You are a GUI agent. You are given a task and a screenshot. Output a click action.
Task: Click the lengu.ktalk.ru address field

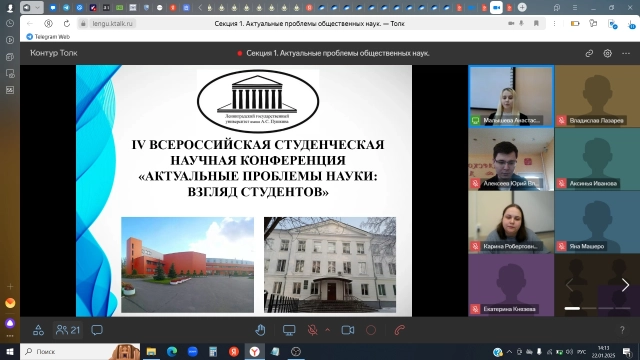pos(112,24)
